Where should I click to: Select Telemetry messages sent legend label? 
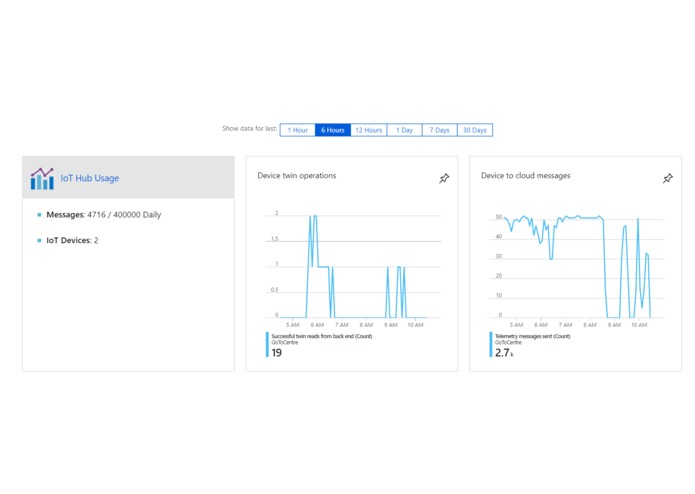pos(532,336)
